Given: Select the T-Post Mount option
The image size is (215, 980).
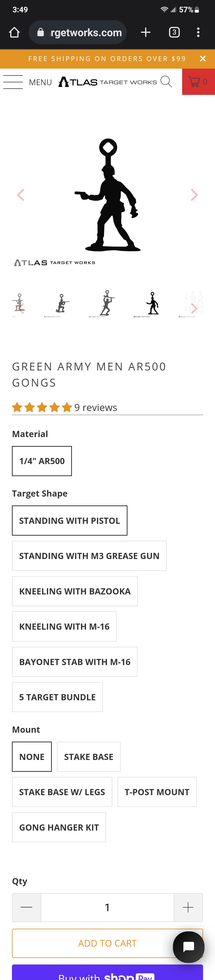Looking at the screenshot, I should 157,792.
